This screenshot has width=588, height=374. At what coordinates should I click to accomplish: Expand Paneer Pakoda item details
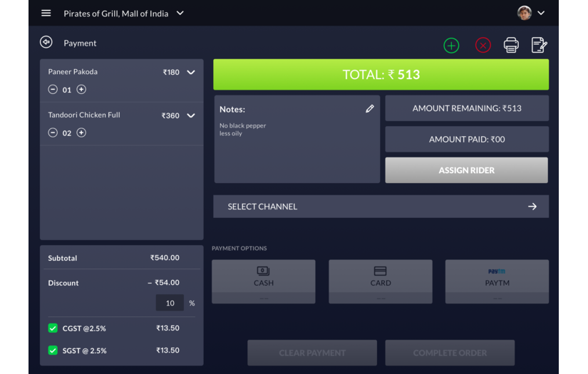(191, 72)
